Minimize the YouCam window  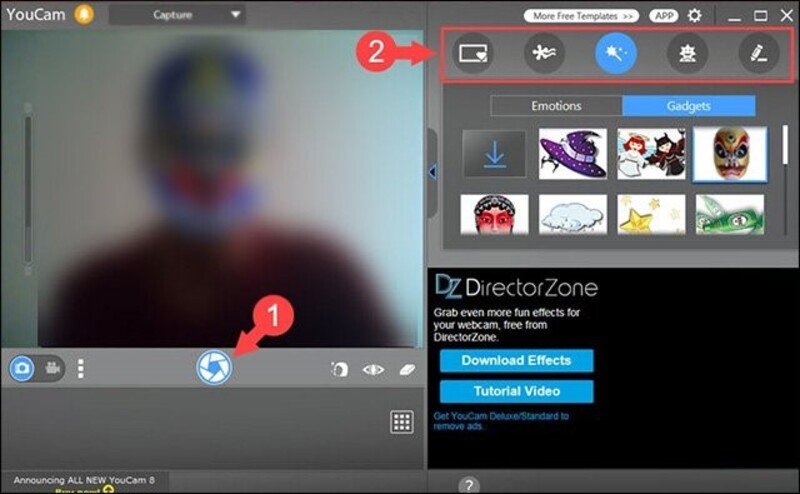tap(734, 17)
